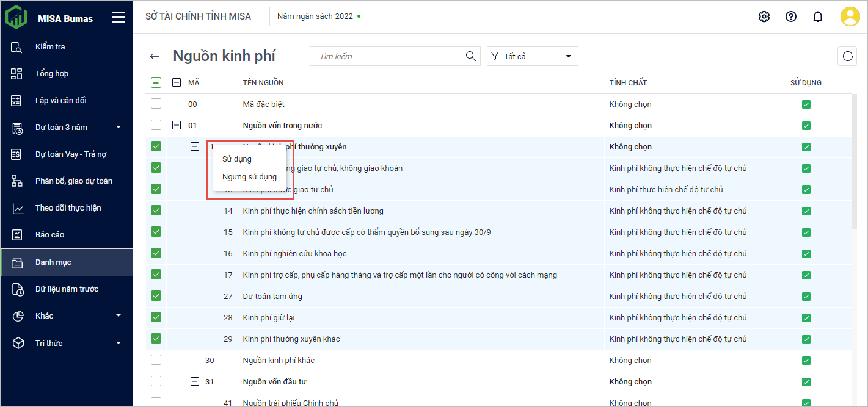Open the settings gear icon
This screenshot has width=868, height=407.
[x=764, y=16]
